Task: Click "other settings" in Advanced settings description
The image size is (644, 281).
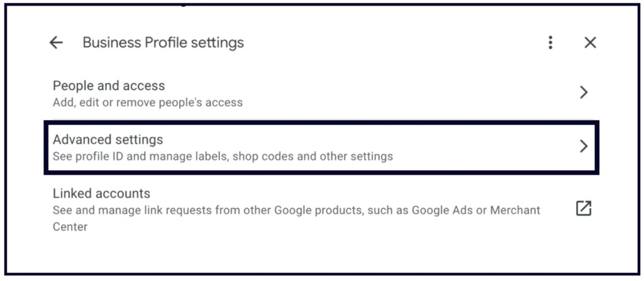Action: click(360, 156)
